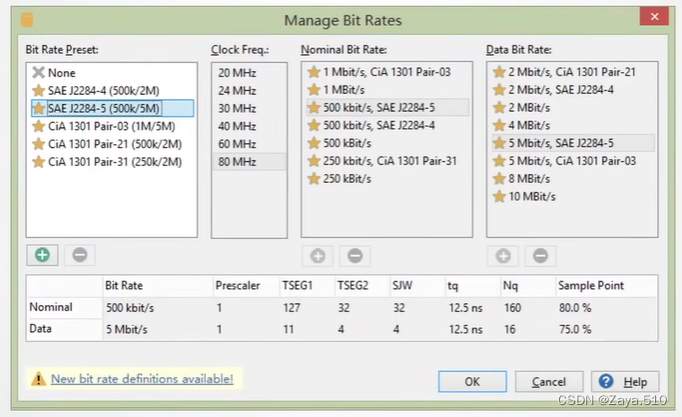
Task: Click the Data row header
Action: click(x=64, y=329)
